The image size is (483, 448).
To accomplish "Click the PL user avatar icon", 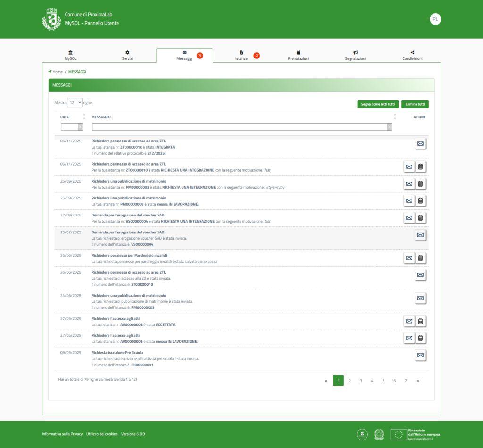I will click(435, 19).
